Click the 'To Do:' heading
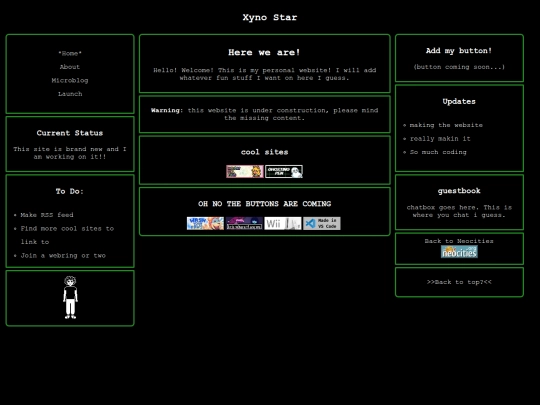 point(70,191)
